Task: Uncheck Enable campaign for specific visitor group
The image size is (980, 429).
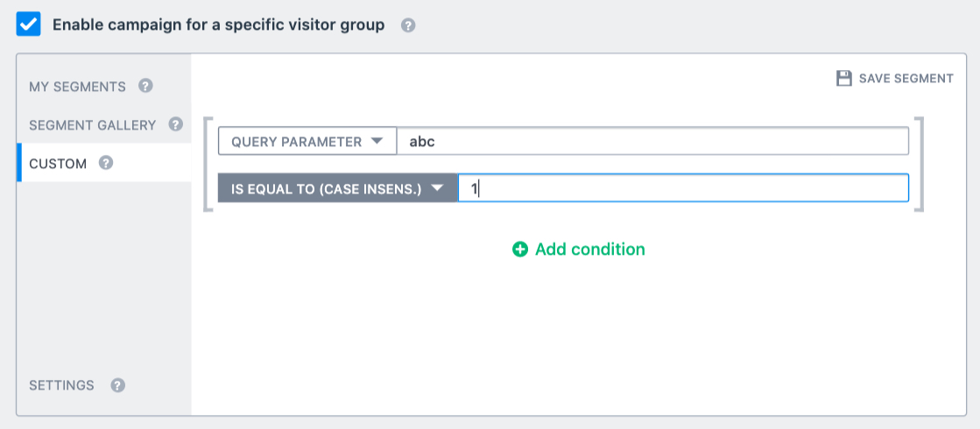Action: point(28,25)
